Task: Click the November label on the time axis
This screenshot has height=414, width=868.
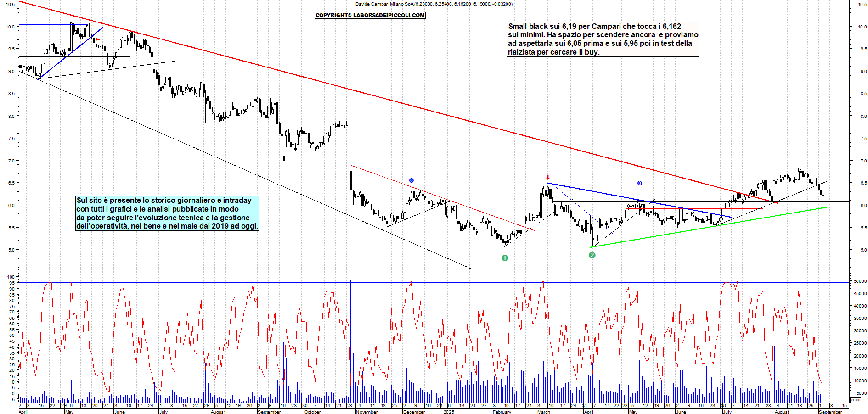Action: pyautogui.click(x=367, y=412)
